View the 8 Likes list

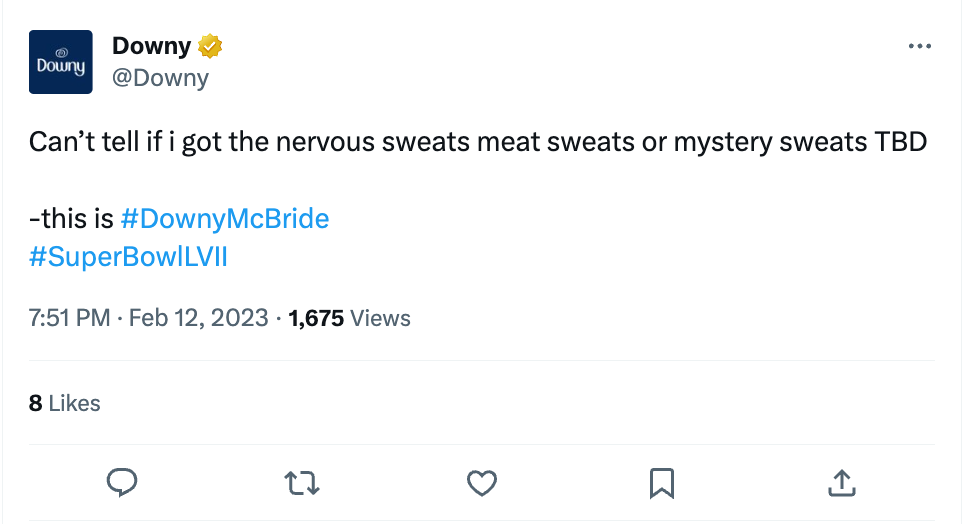[65, 403]
